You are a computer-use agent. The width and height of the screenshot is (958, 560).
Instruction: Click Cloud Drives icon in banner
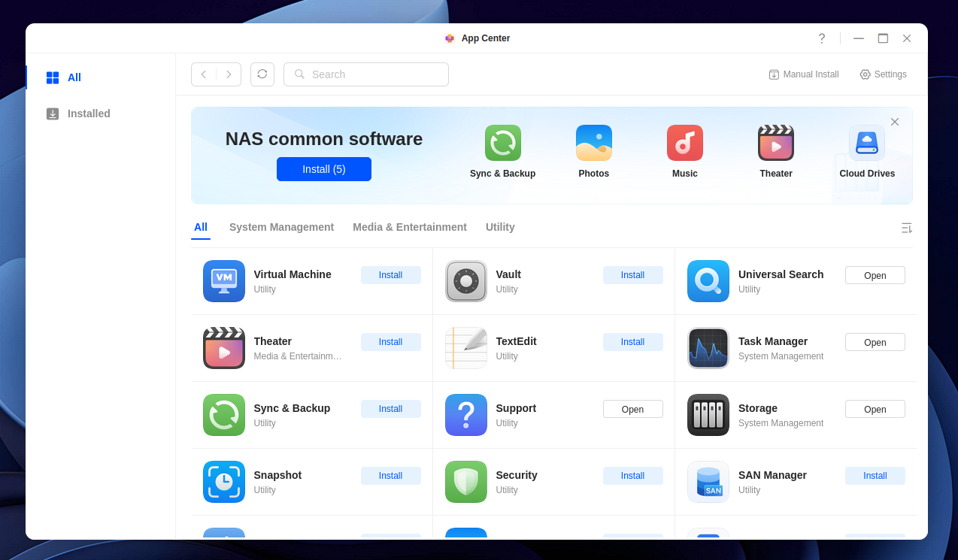(866, 143)
